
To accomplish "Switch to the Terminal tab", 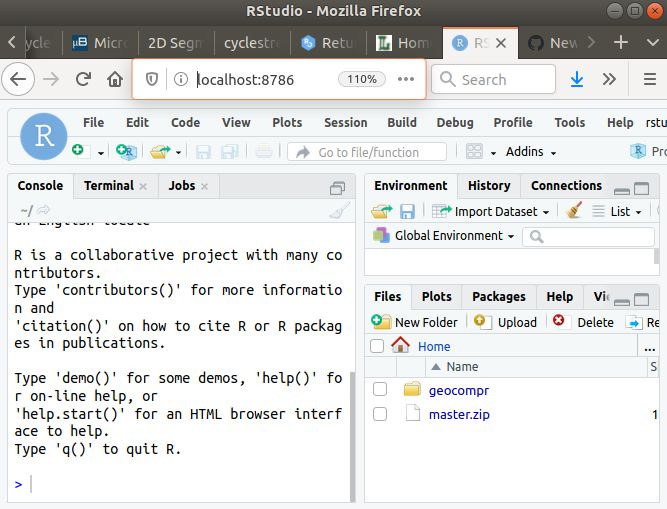I will point(109,186).
